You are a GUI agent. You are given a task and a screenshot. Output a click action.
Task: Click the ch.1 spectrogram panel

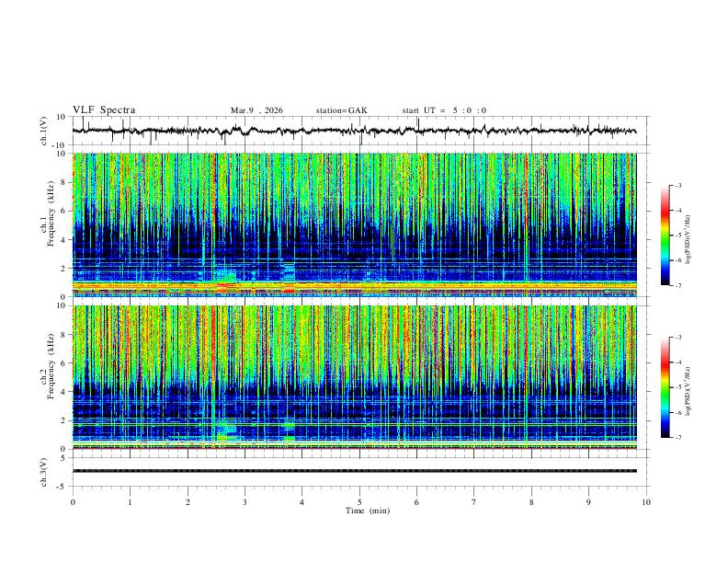(x=355, y=224)
